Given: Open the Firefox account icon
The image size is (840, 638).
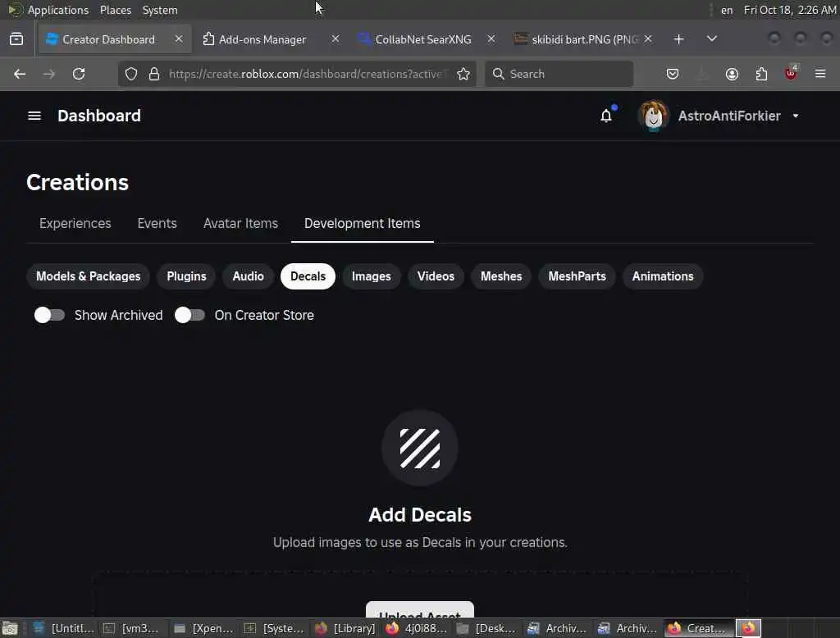Looking at the screenshot, I should (732, 74).
